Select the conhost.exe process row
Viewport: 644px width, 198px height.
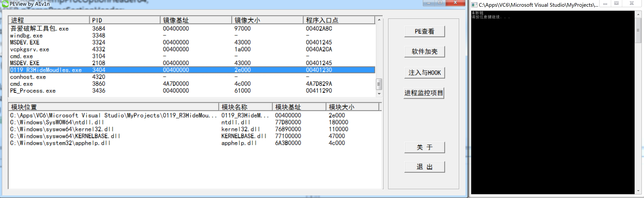click(x=192, y=77)
